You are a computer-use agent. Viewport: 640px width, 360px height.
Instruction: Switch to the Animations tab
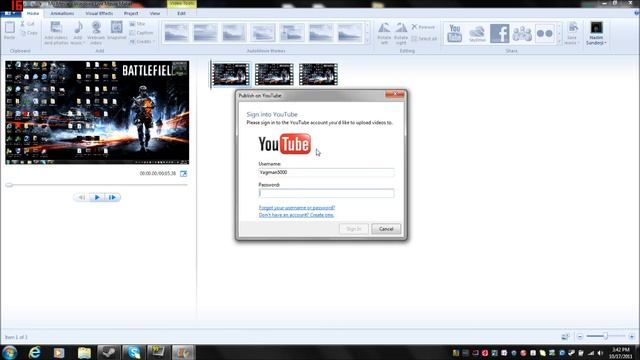(62, 13)
